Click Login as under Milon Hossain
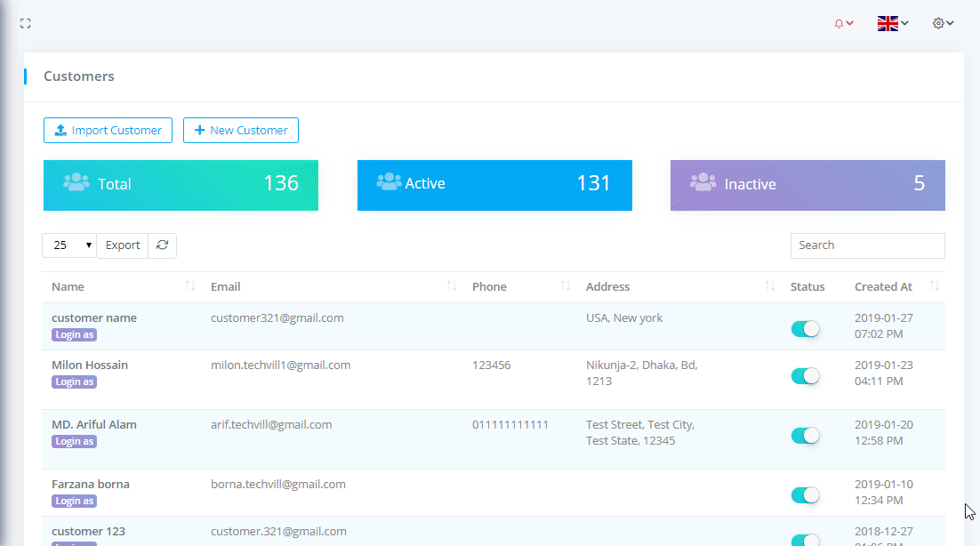This screenshot has height=546, width=980. tap(74, 382)
